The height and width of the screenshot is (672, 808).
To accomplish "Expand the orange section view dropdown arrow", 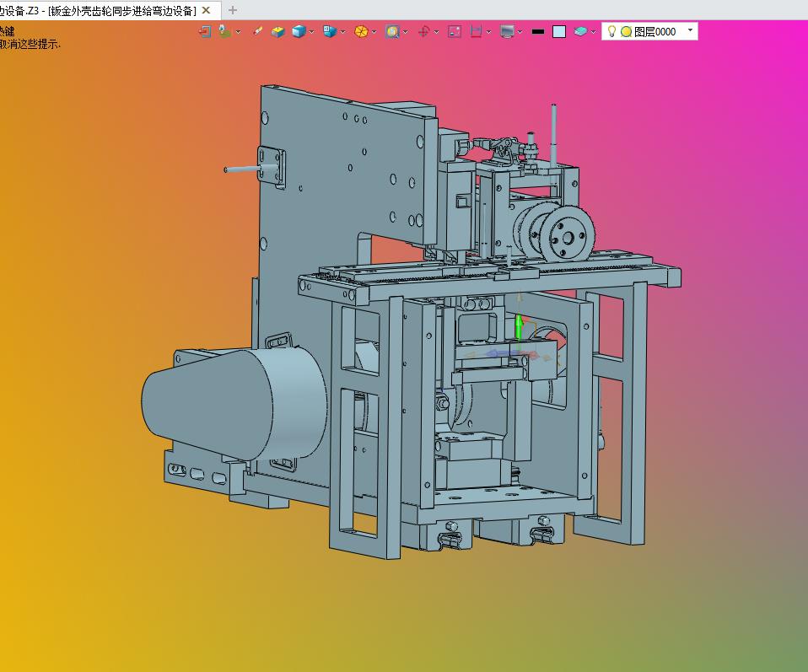I will coord(374,32).
